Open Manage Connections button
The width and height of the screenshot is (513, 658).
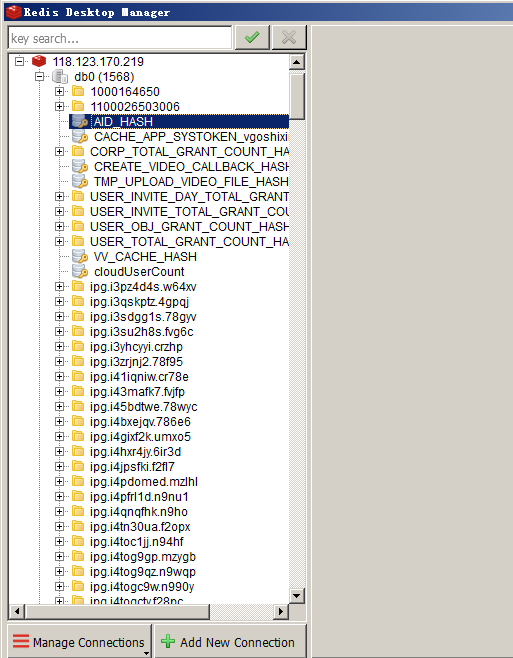click(79, 642)
